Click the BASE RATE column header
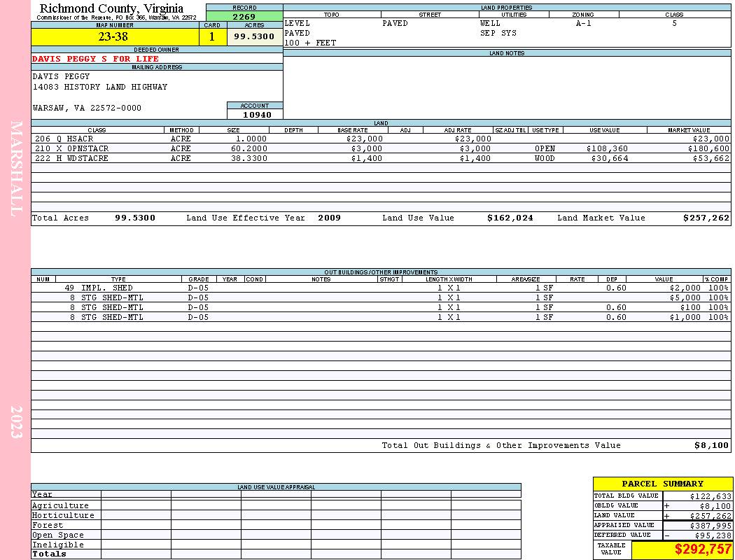The image size is (735, 560). pos(353,130)
